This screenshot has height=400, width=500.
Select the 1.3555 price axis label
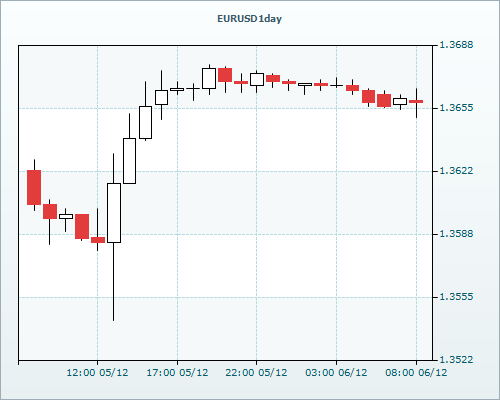456,297
